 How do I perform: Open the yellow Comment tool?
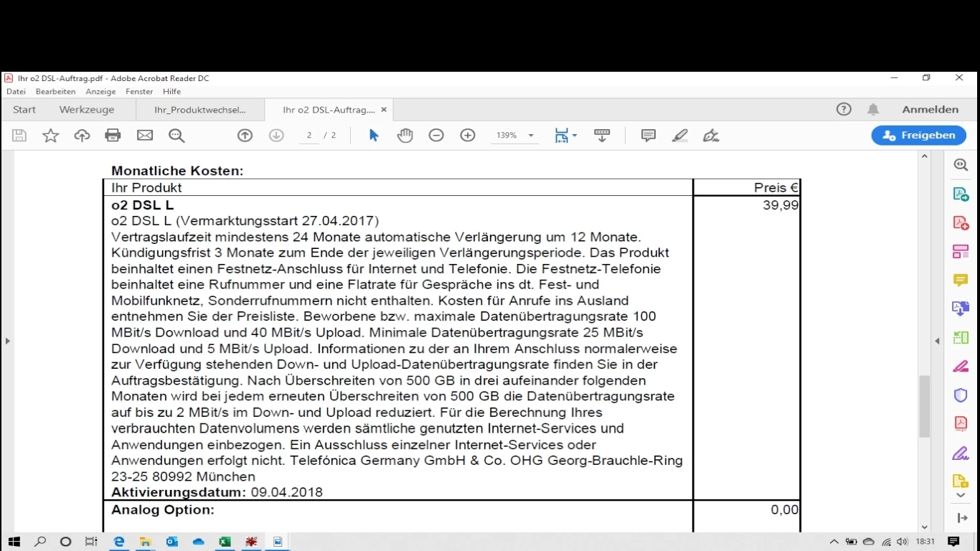(961, 280)
